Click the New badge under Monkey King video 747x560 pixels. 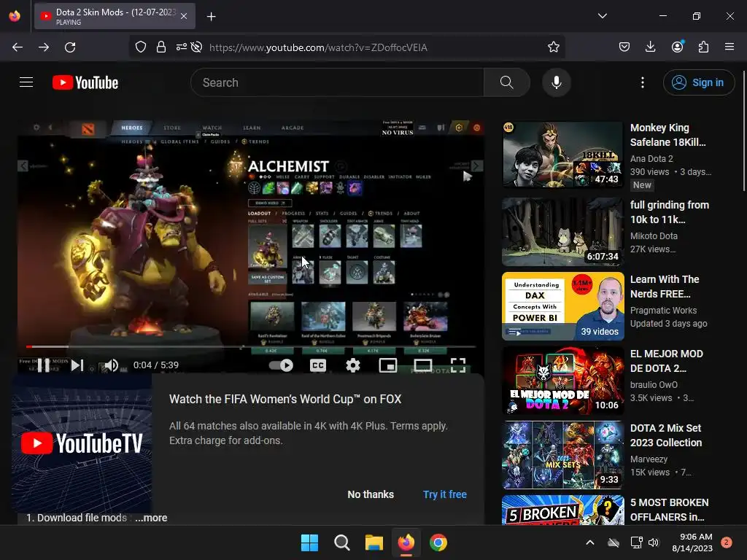(642, 185)
